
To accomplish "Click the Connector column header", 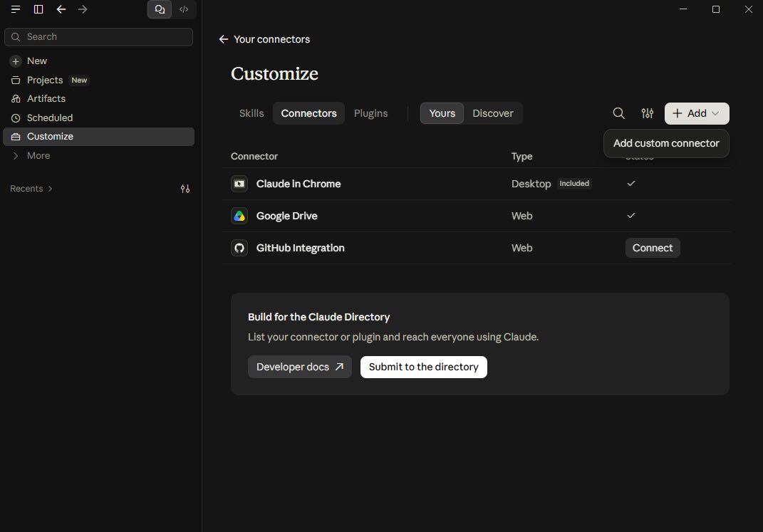I will pyautogui.click(x=254, y=157).
